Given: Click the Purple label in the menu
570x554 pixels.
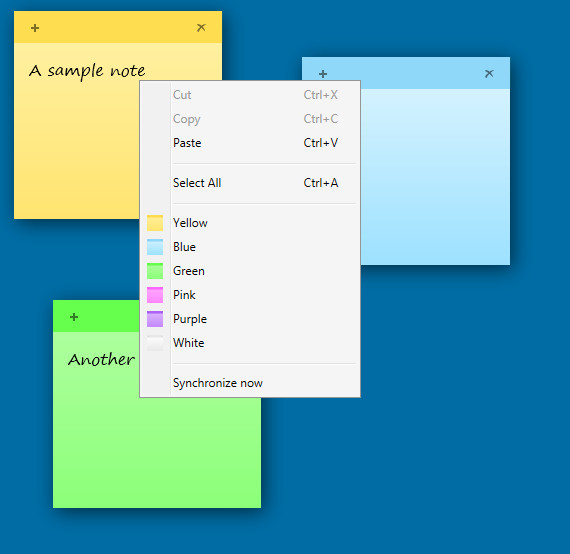Looking at the screenshot, I should pyautogui.click(x=190, y=319).
